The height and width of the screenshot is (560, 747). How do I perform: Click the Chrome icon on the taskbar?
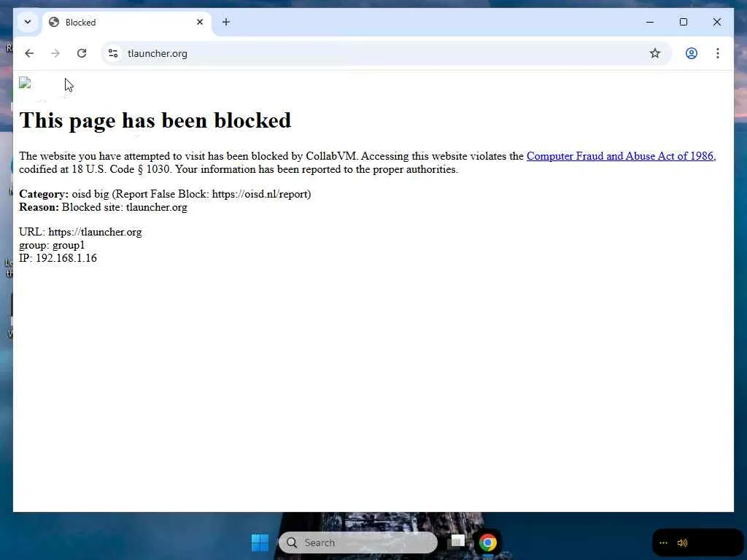(x=487, y=542)
